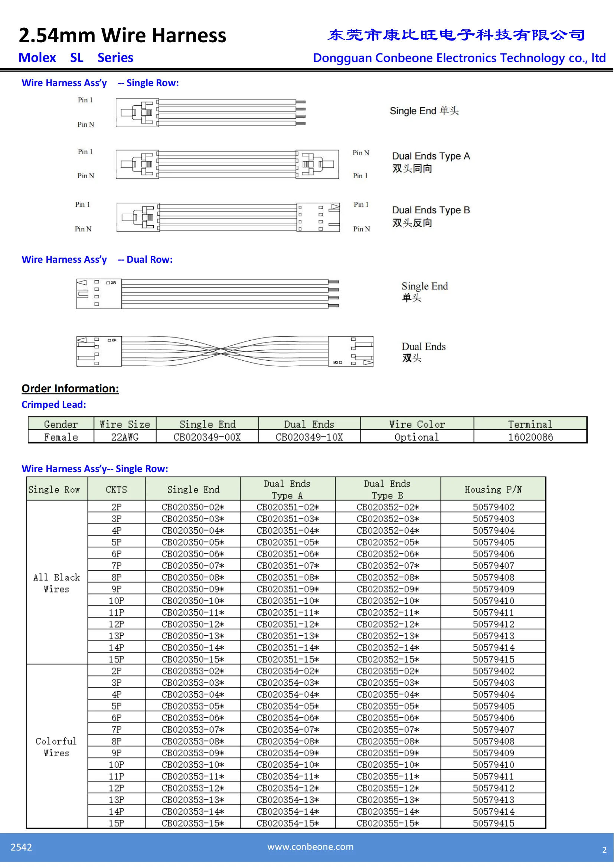Click part number 'CB020354-02*'
614x868 pixels.
coord(288,671)
